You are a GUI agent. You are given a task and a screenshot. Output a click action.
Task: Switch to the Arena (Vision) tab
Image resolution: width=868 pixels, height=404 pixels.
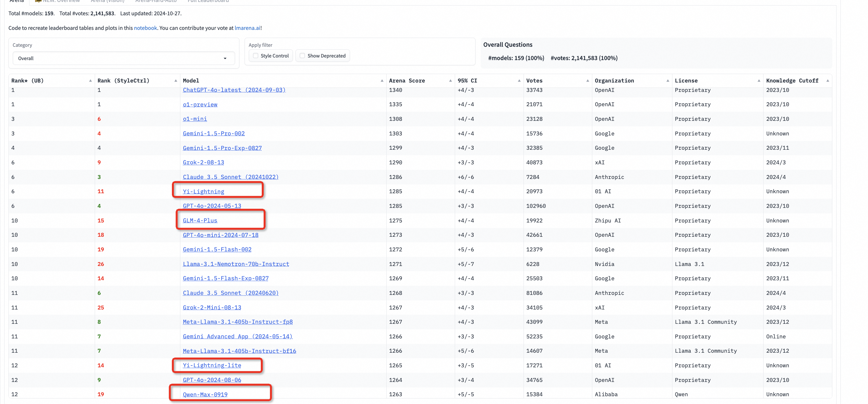click(107, 1)
